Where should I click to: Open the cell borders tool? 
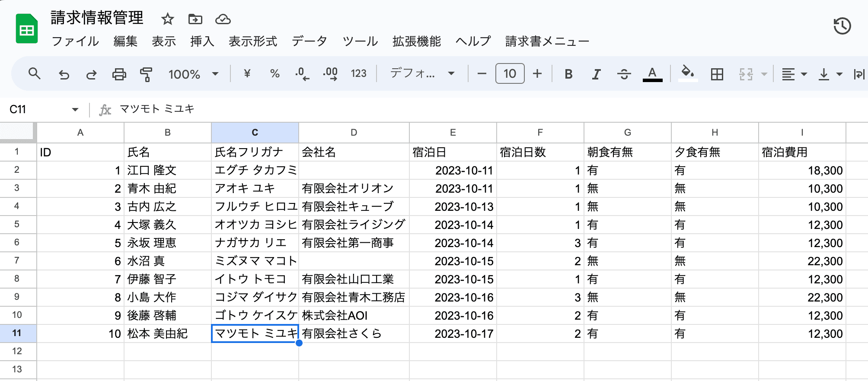[x=717, y=74]
